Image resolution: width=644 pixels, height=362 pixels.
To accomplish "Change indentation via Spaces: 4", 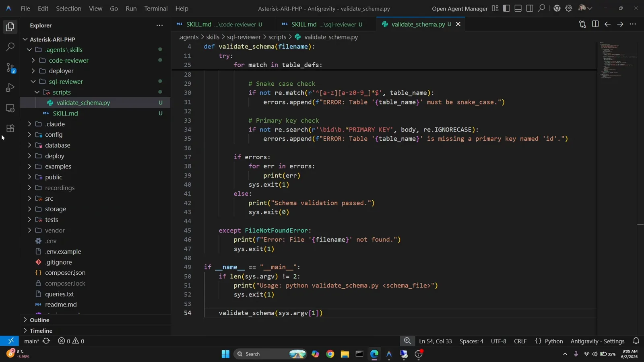I will (x=471, y=341).
